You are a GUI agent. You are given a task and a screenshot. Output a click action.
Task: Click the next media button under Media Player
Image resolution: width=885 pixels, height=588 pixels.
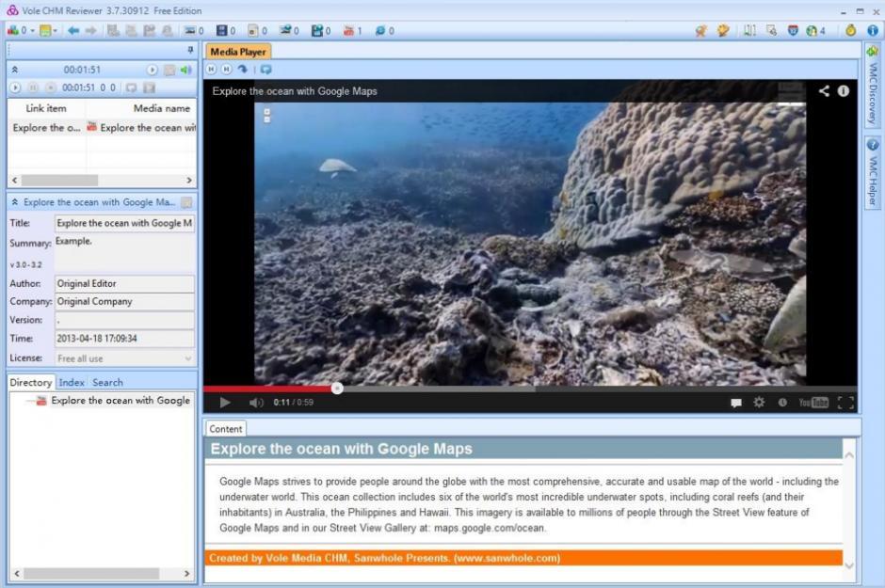(226, 70)
